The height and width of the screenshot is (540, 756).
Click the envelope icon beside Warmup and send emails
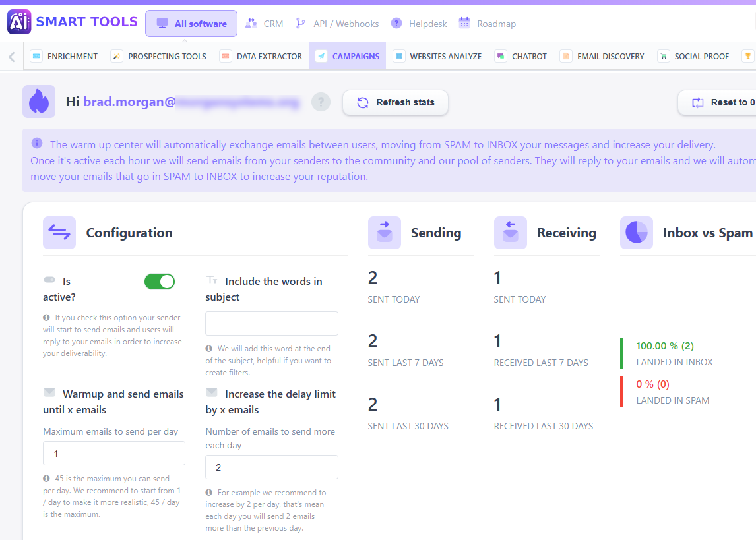(x=49, y=392)
